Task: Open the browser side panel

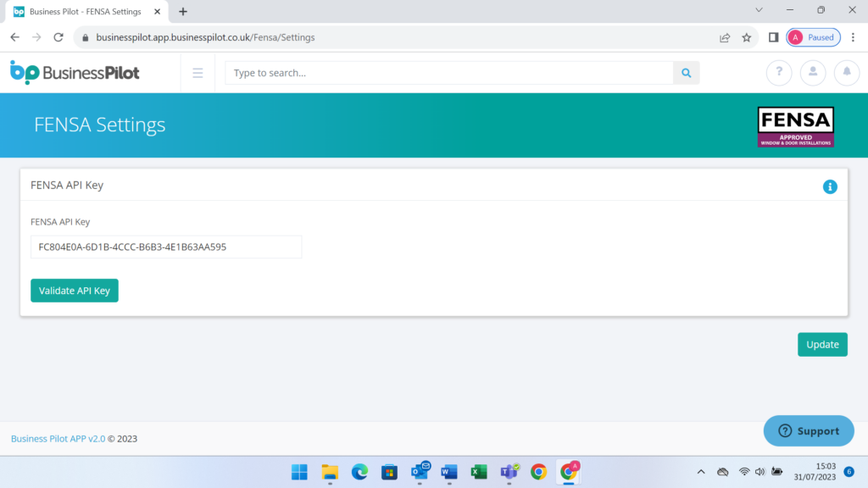Action: click(x=773, y=37)
